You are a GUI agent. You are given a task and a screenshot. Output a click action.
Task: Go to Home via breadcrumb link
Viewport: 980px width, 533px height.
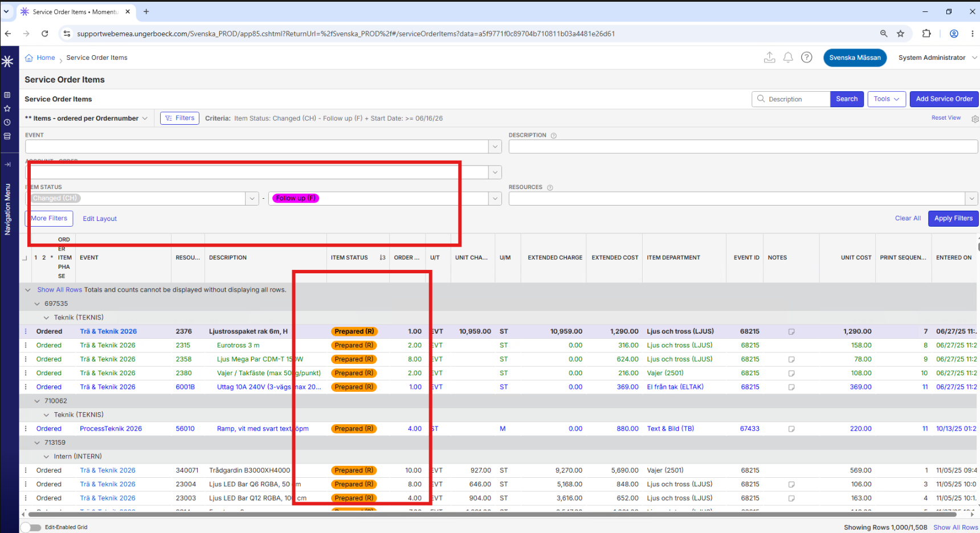tap(46, 58)
